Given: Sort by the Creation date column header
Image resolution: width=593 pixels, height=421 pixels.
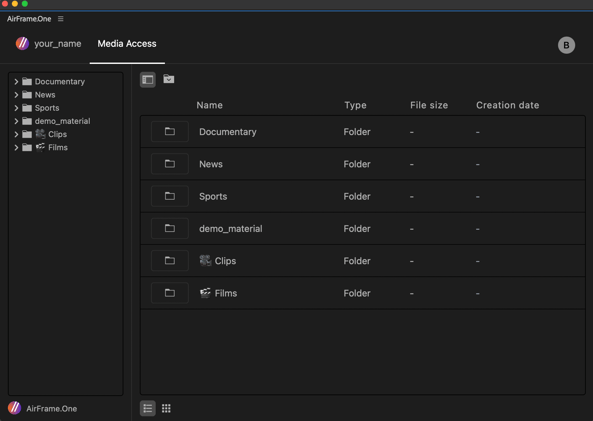Looking at the screenshot, I should [x=508, y=105].
